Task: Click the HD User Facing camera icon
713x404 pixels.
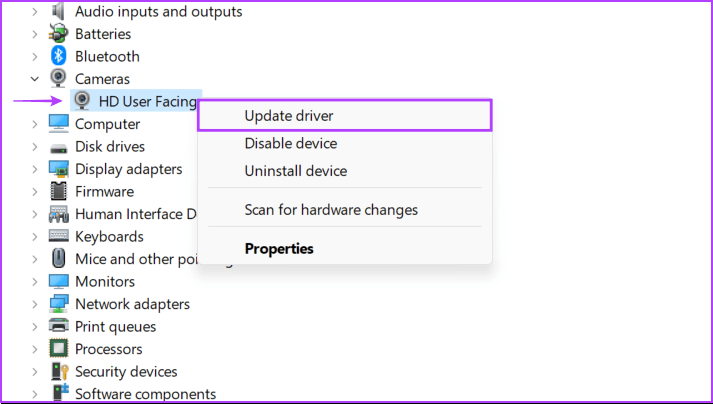Action: 83,101
